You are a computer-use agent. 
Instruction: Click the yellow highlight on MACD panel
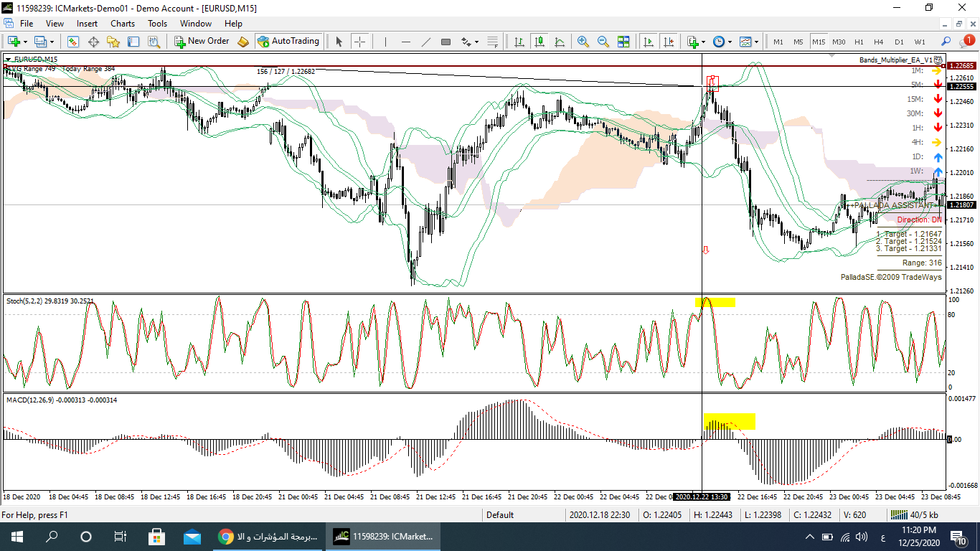click(730, 421)
